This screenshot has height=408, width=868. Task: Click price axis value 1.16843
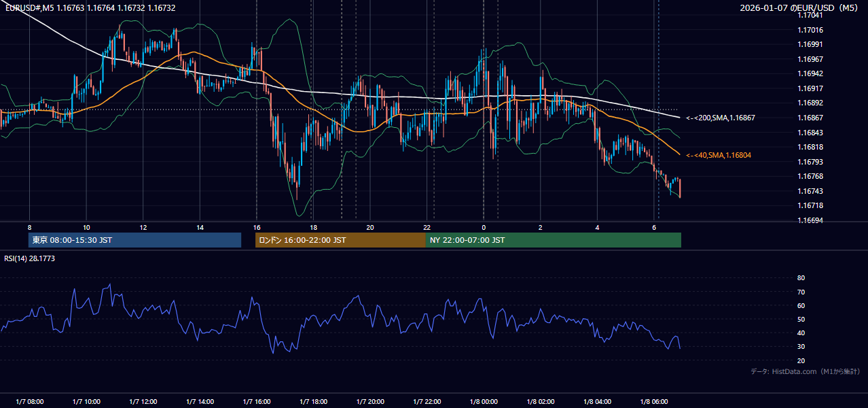(x=810, y=133)
